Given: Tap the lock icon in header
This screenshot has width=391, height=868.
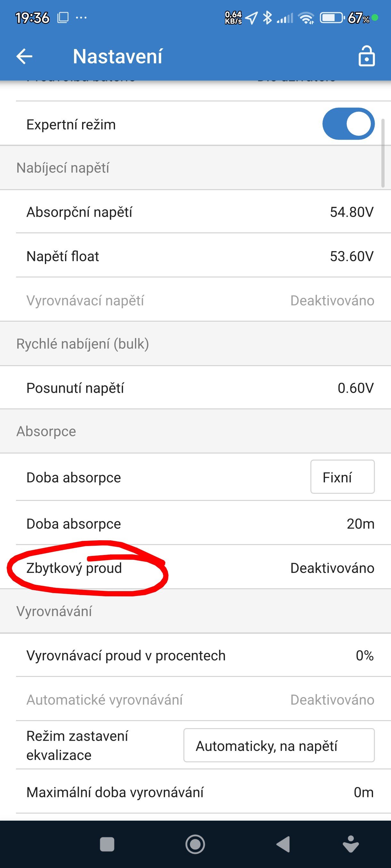Looking at the screenshot, I should pos(366,56).
